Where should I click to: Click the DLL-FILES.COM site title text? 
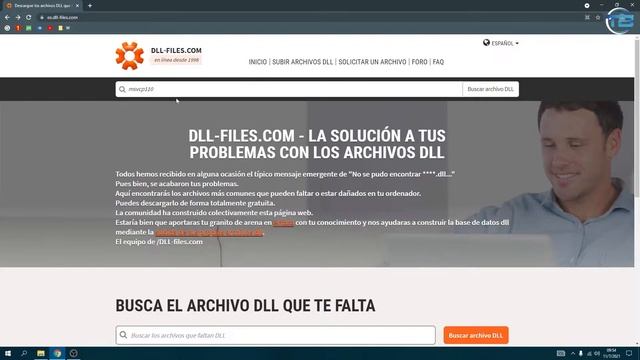click(176, 50)
